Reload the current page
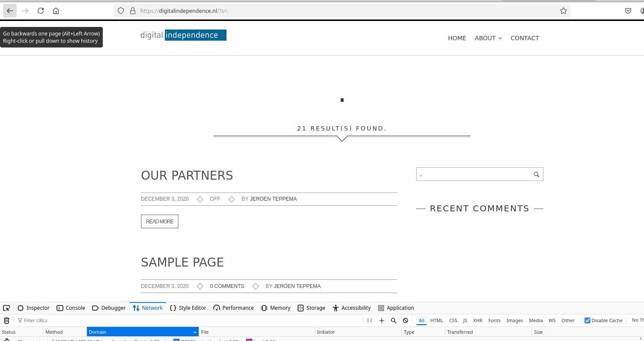Screen dimensions: 644x341 coord(41,11)
